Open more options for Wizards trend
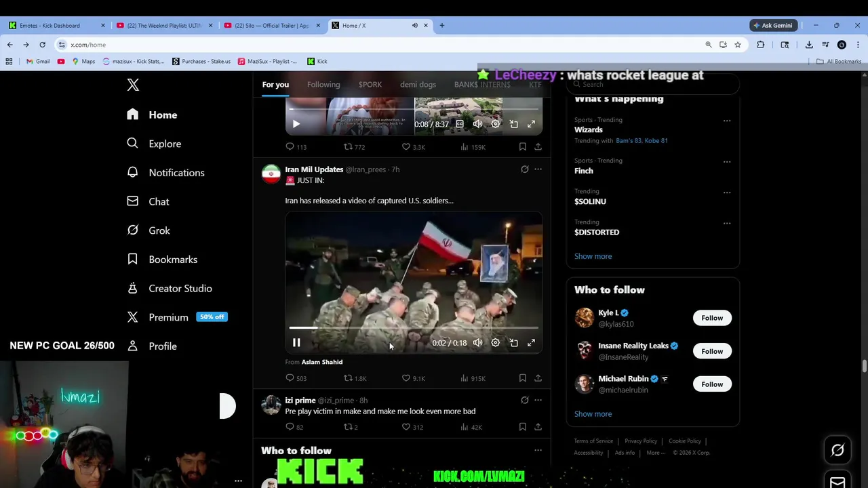Image resolution: width=868 pixels, height=488 pixels. (x=727, y=121)
